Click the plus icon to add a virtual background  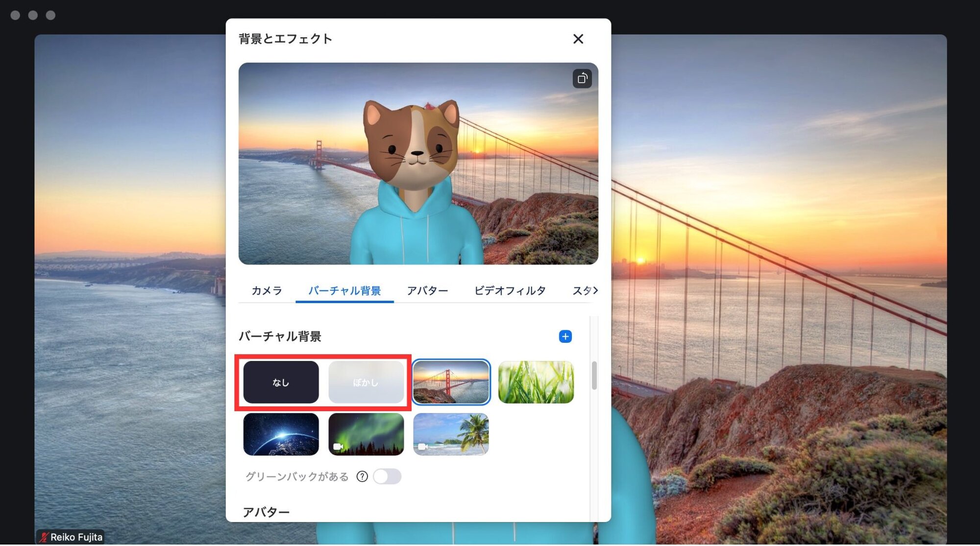click(566, 336)
